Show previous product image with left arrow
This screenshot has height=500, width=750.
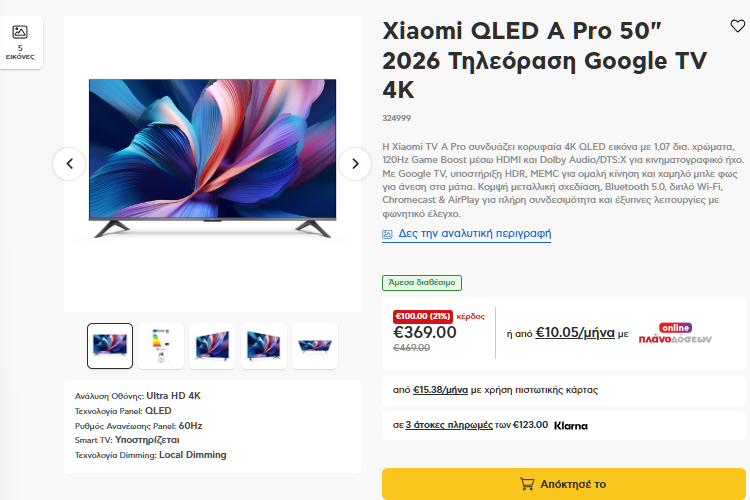(x=69, y=164)
